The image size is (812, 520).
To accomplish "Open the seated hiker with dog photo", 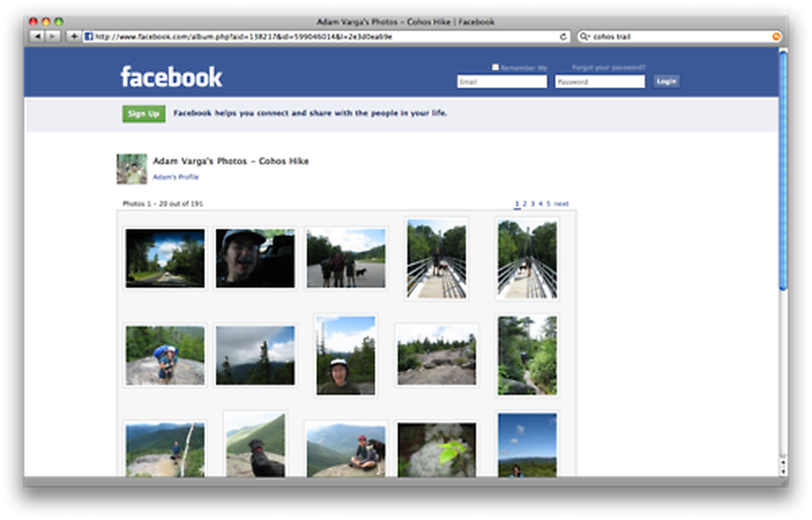I will 346,450.
